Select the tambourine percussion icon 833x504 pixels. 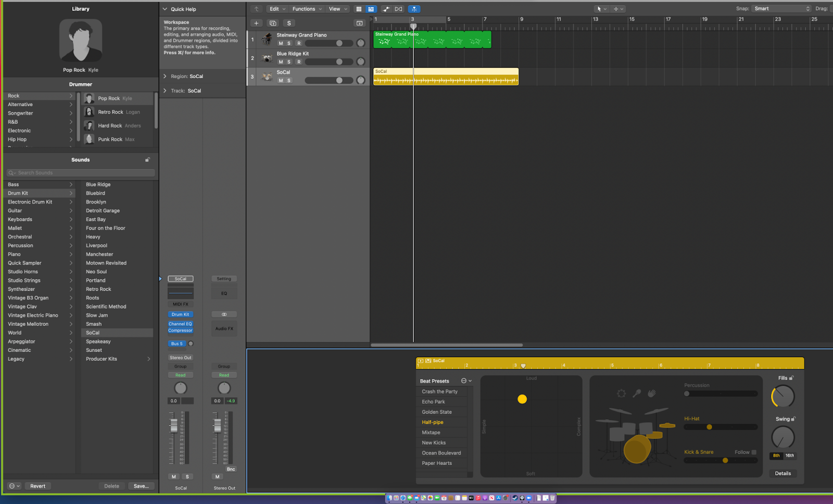pos(621,394)
